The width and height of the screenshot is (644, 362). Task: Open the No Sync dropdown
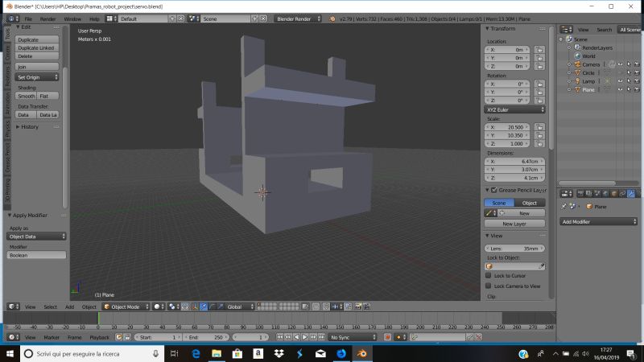(x=353, y=337)
